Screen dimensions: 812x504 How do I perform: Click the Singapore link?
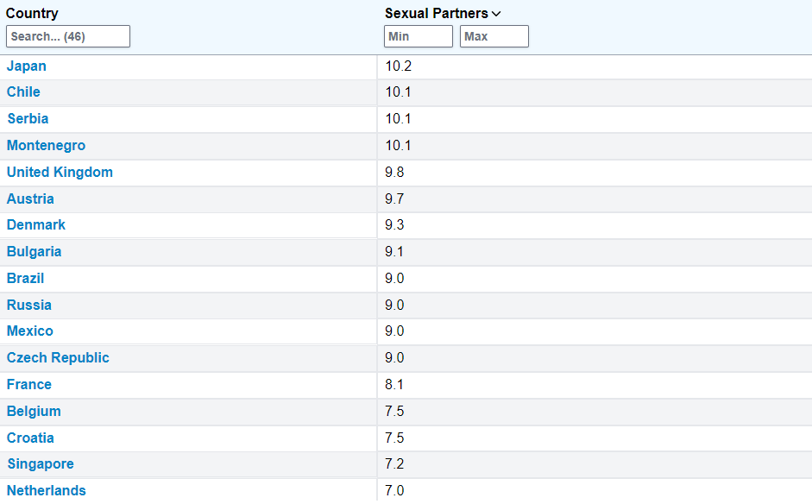(41, 464)
